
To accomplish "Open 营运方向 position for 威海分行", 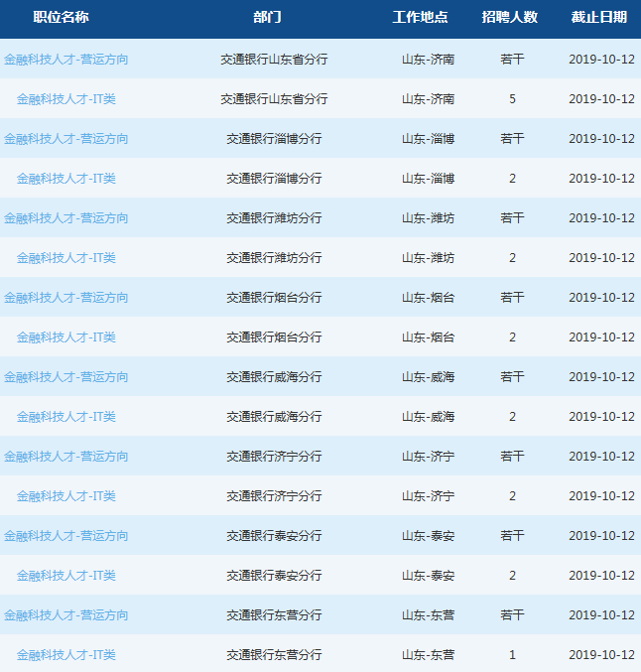I will 65,377.
